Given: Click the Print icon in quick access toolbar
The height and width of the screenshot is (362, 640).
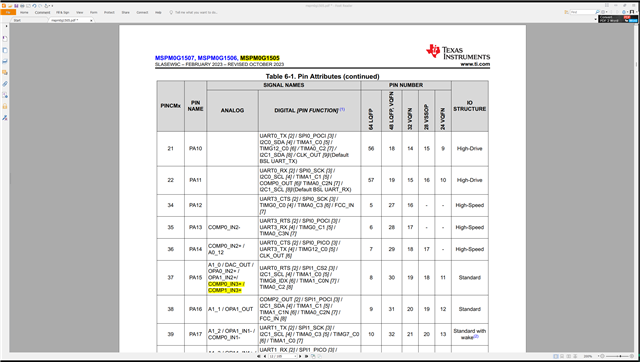Looking at the screenshot, I should click(22, 6).
